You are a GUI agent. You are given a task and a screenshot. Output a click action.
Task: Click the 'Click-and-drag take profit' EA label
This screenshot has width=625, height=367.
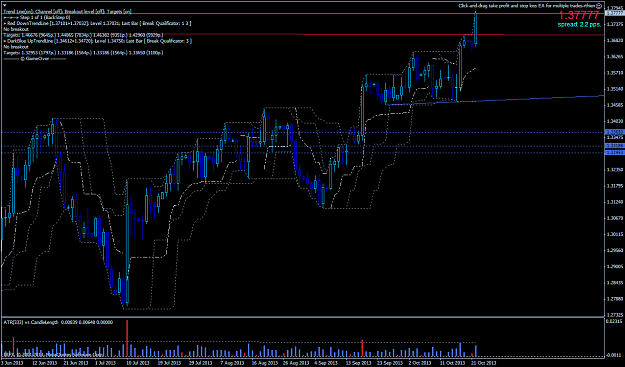[527, 6]
